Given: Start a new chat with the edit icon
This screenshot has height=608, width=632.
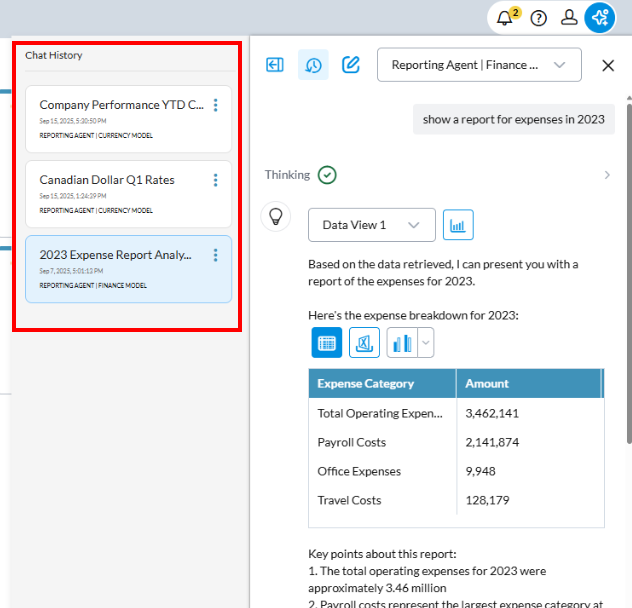Looking at the screenshot, I should pos(350,65).
